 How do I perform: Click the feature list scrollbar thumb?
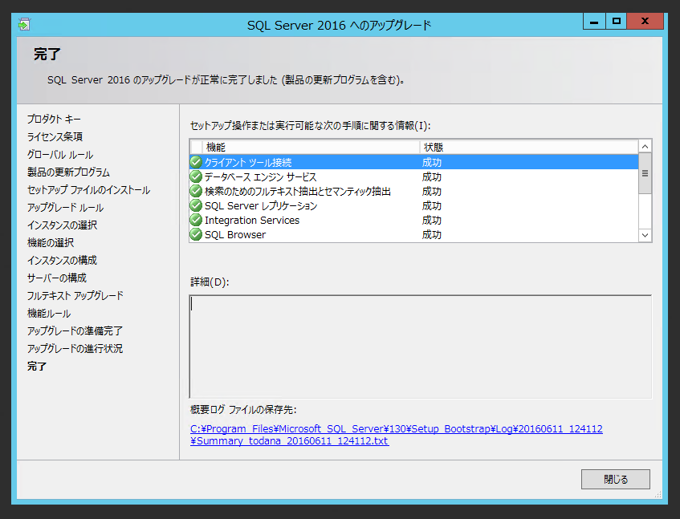(645, 173)
